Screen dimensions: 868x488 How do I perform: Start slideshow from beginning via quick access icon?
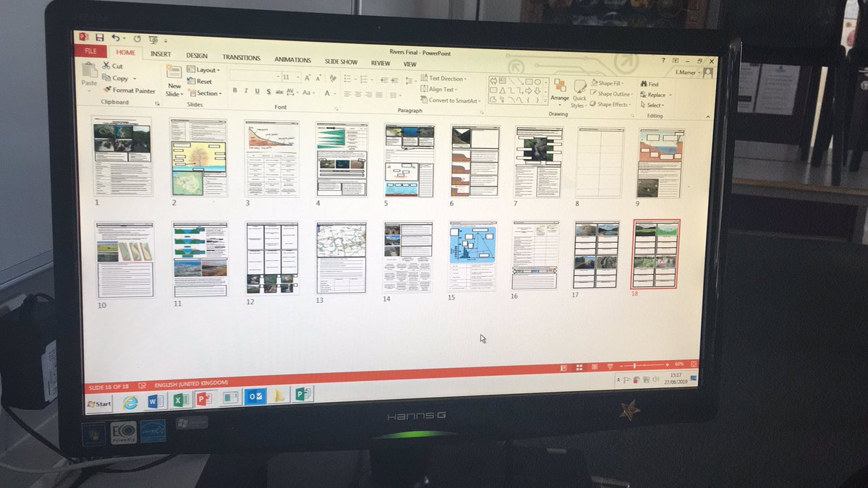(153, 39)
